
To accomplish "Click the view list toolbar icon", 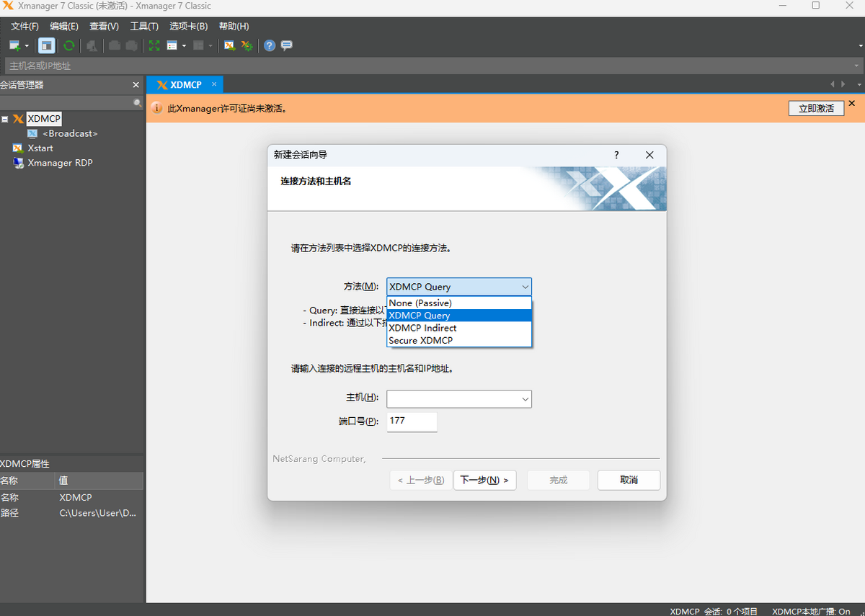I will click(172, 45).
